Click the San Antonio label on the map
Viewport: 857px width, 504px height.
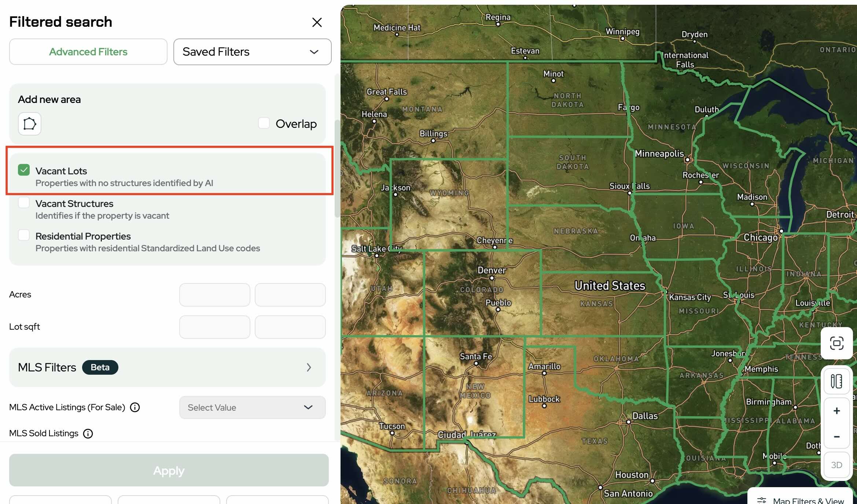pos(628,493)
